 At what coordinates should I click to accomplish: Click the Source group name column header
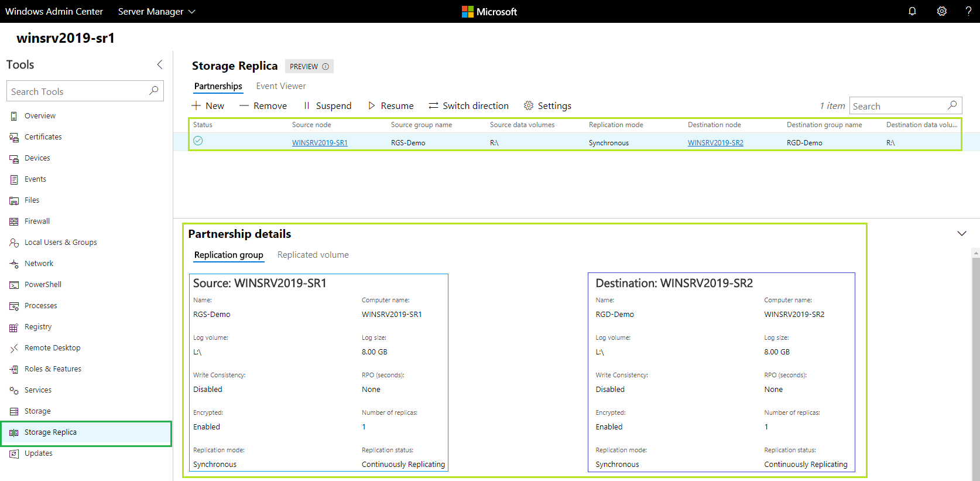click(422, 125)
